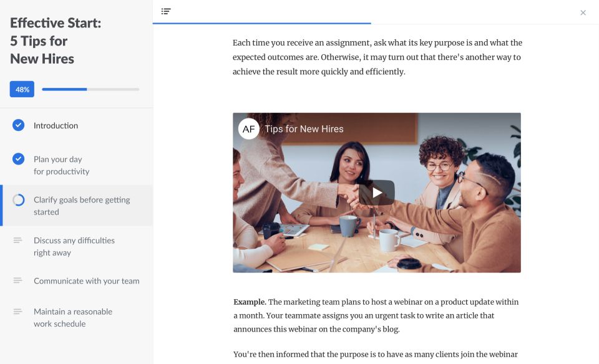Click the course title Effective Start
Image resolution: width=599 pixels, height=364 pixels.
[56, 41]
